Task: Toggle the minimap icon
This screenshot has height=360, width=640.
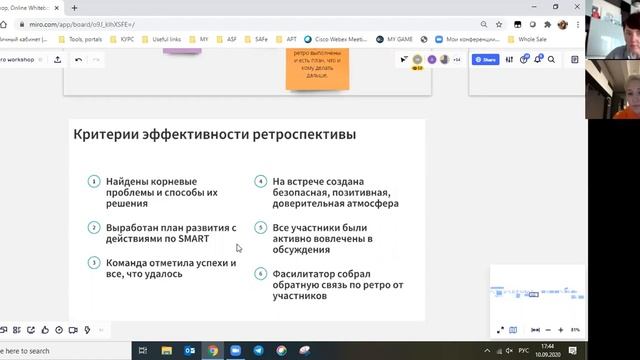Action: click(x=513, y=330)
